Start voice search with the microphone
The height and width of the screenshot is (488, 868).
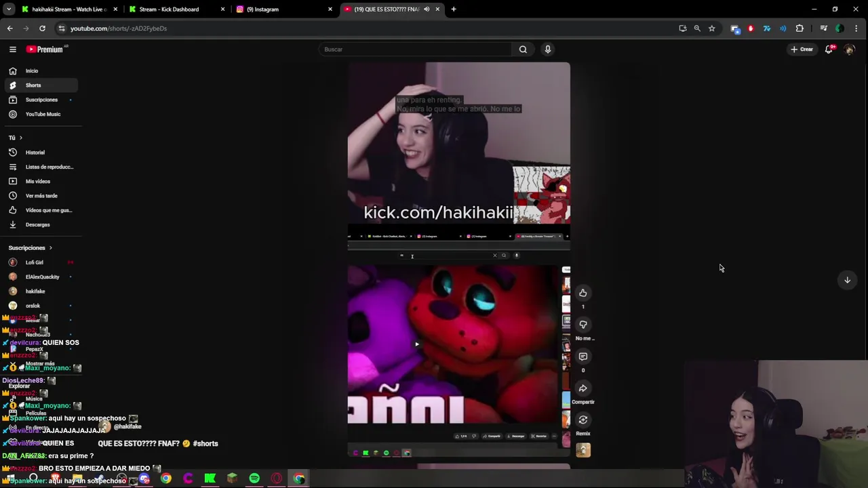[547, 49]
